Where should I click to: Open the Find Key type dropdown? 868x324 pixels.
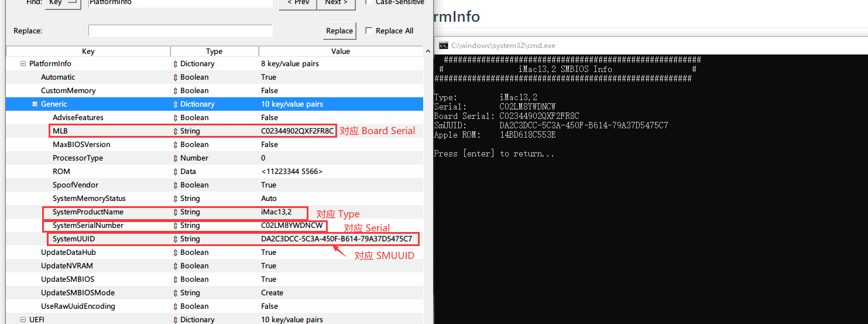pyautogui.click(x=63, y=2)
